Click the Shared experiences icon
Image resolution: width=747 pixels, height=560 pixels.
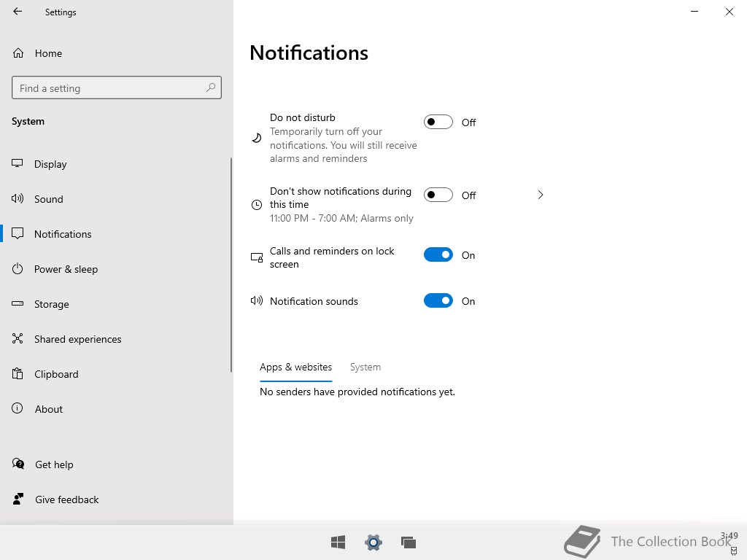point(18,339)
